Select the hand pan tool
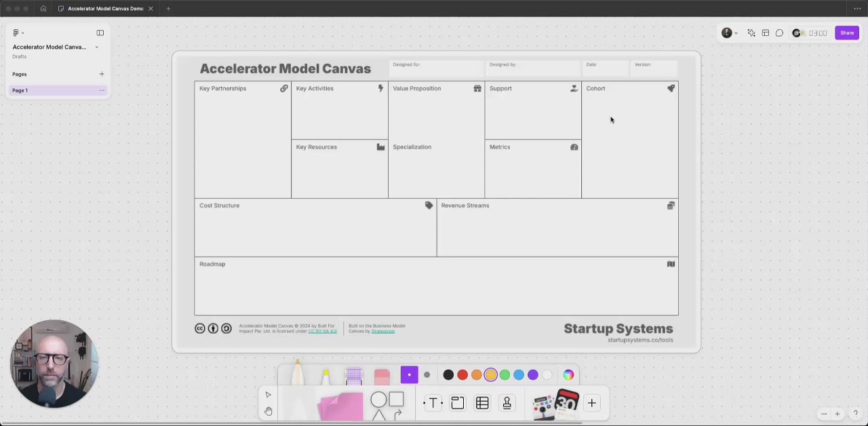The height and width of the screenshot is (426, 868). click(x=268, y=411)
